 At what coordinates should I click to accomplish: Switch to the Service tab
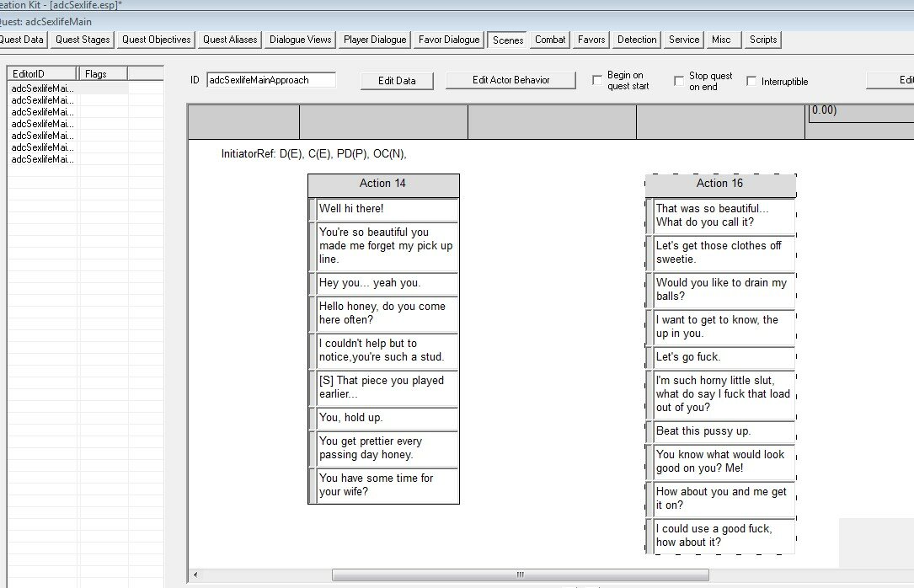pos(684,40)
